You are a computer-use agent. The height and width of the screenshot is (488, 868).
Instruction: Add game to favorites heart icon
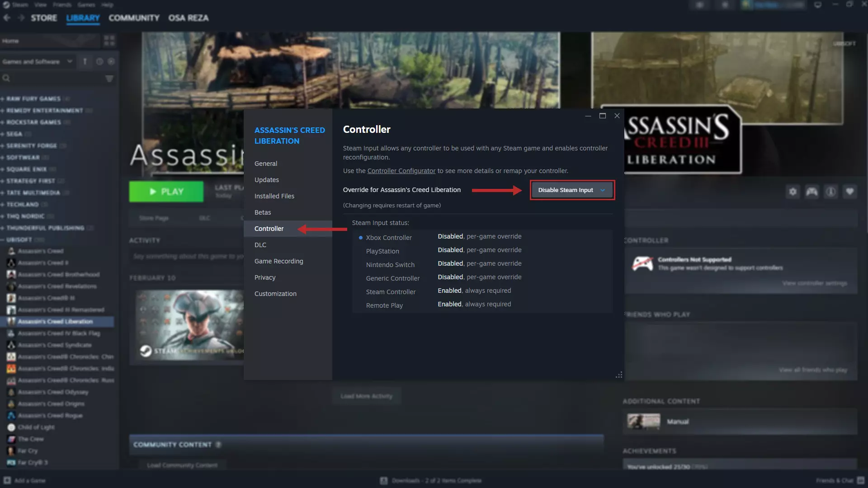tap(850, 192)
